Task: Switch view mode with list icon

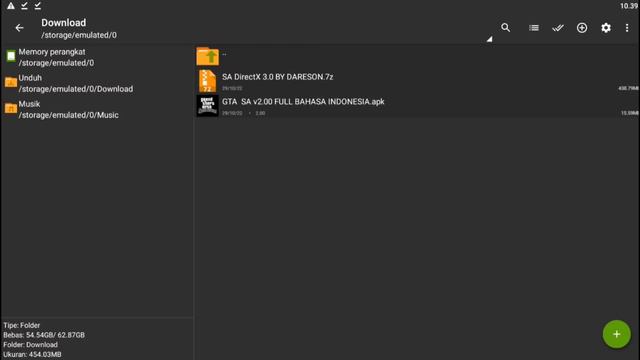Action: (x=533, y=28)
